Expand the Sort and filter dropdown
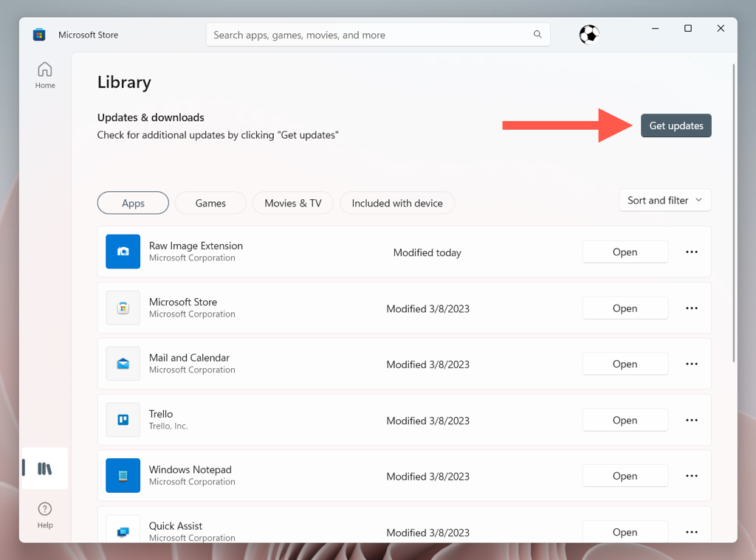756x560 pixels. [665, 200]
